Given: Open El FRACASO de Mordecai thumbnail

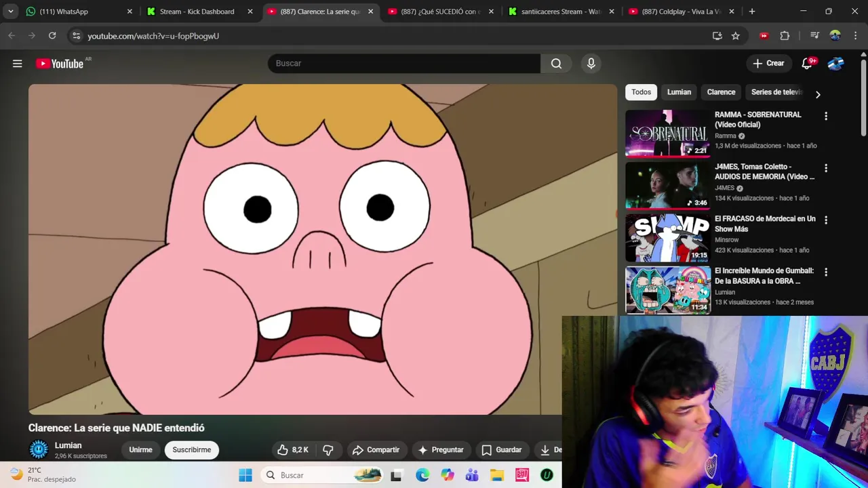Looking at the screenshot, I should (x=668, y=237).
